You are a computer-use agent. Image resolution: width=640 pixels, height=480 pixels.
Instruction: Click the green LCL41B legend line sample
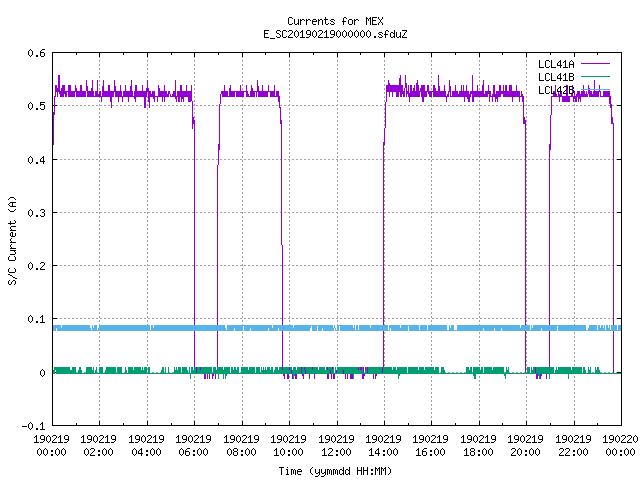pos(595,76)
